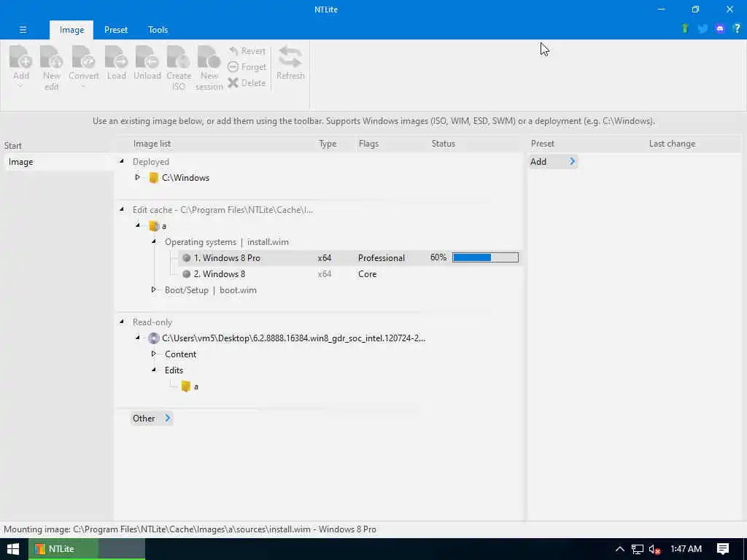Click the 'Start' label in left sidebar
Screen dimensions: 747x560
click(x=13, y=146)
